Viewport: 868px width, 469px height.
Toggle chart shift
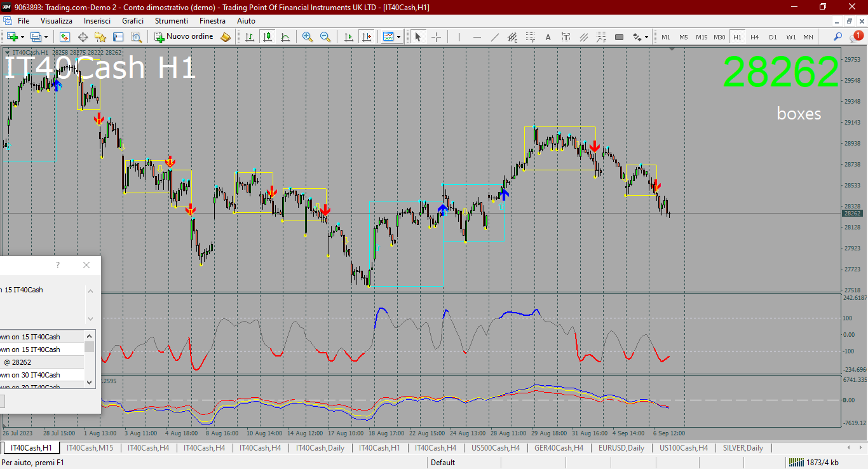point(366,37)
